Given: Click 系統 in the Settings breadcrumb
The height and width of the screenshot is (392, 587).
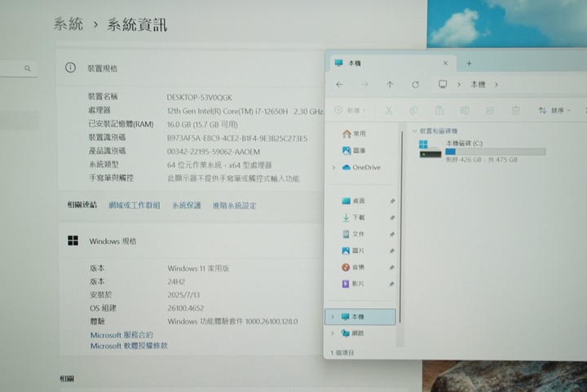Looking at the screenshot, I should 68,24.
